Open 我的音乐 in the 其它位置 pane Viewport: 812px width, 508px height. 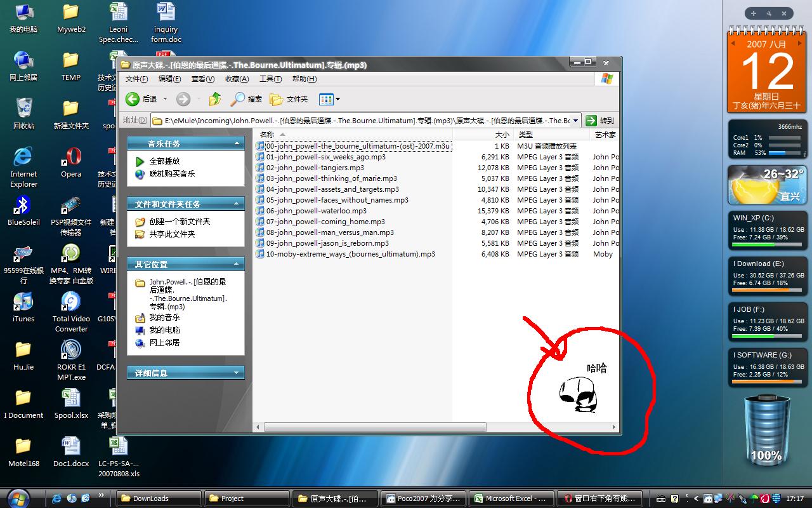pos(164,317)
